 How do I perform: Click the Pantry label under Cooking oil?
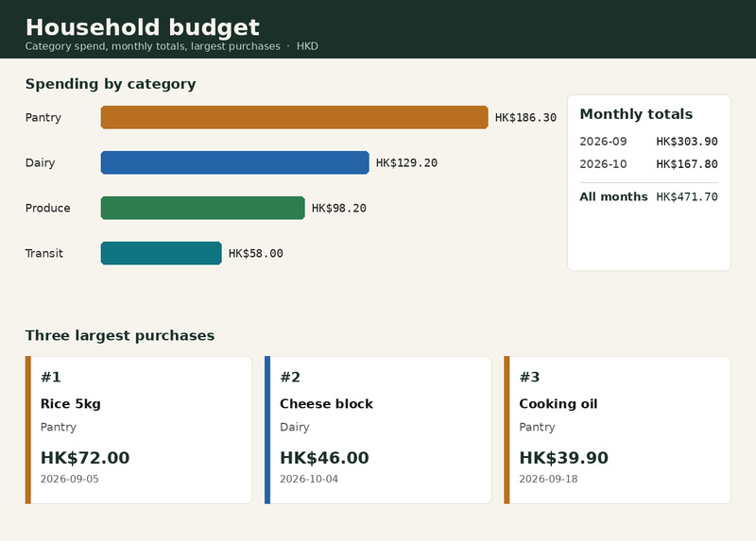(537, 427)
